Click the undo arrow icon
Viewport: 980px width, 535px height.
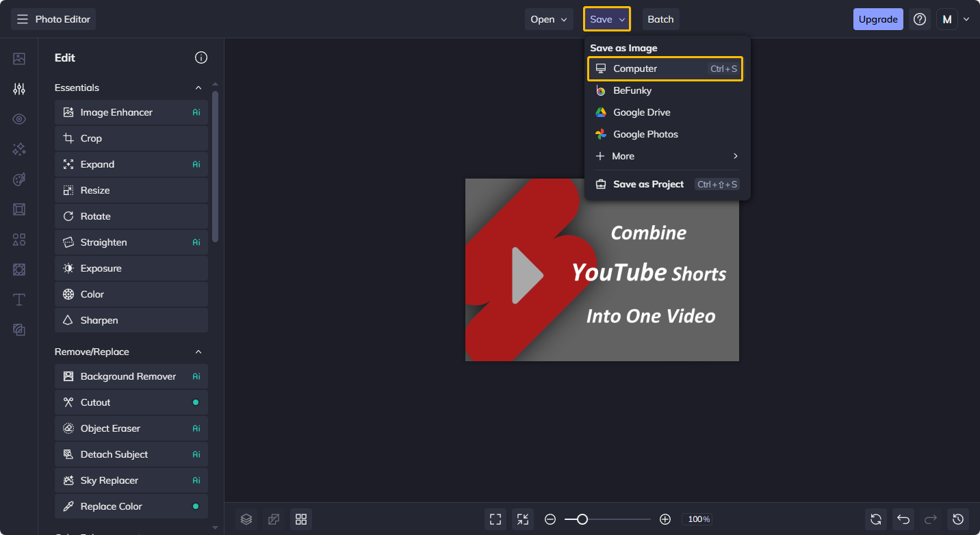point(903,519)
